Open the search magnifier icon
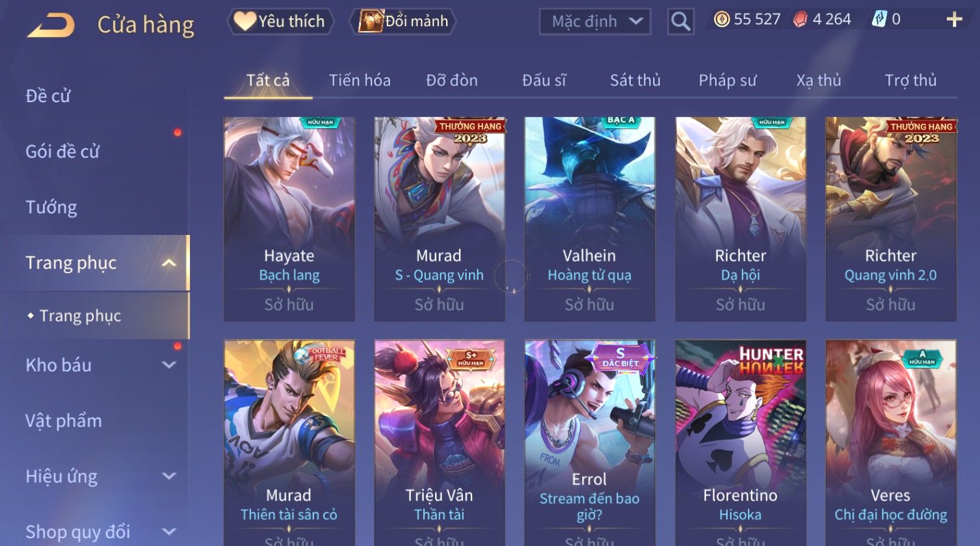The width and height of the screenshot is (980, 546). 680,21
